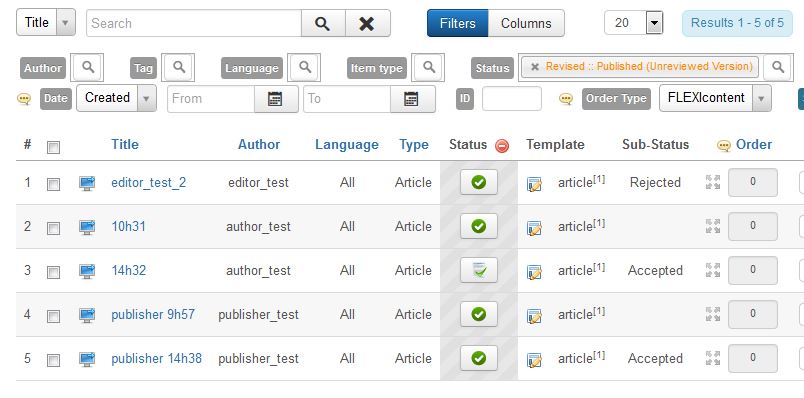
Task: Click the To date input field
Action: tap(347, 98)
